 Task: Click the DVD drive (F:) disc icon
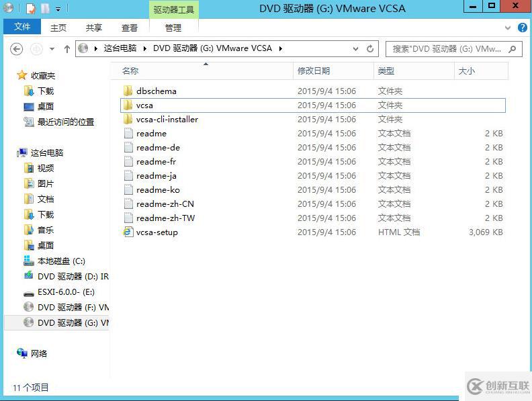28,307
